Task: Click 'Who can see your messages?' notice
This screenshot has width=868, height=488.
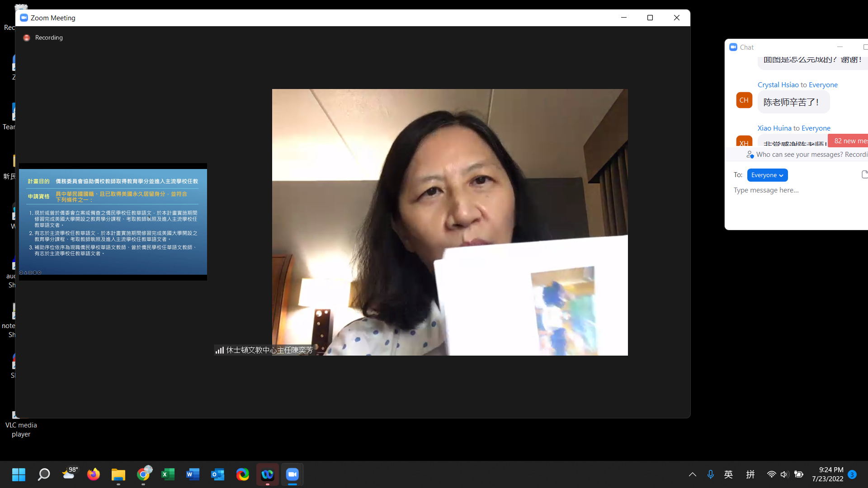Action: click(x=799, y=155)
